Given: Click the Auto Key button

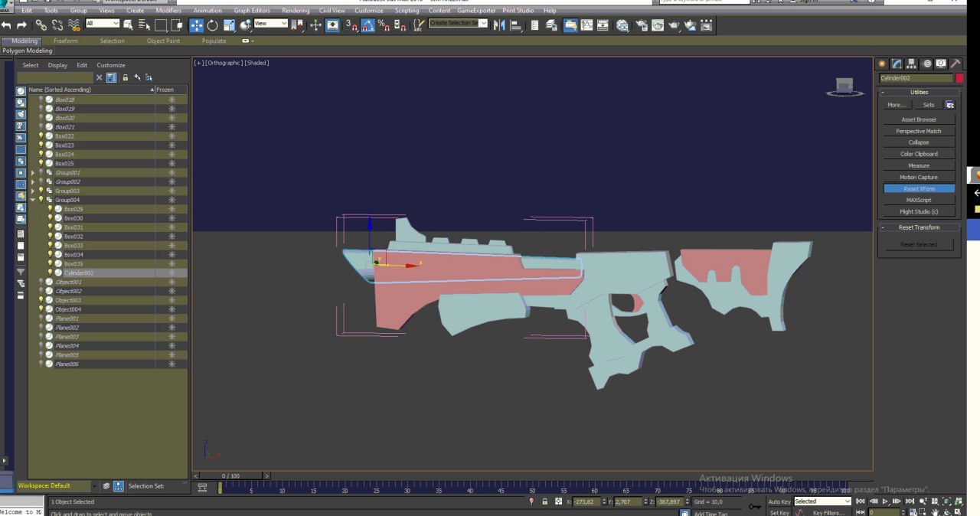Looking at the screenshot, I should [x=779, y=501].
